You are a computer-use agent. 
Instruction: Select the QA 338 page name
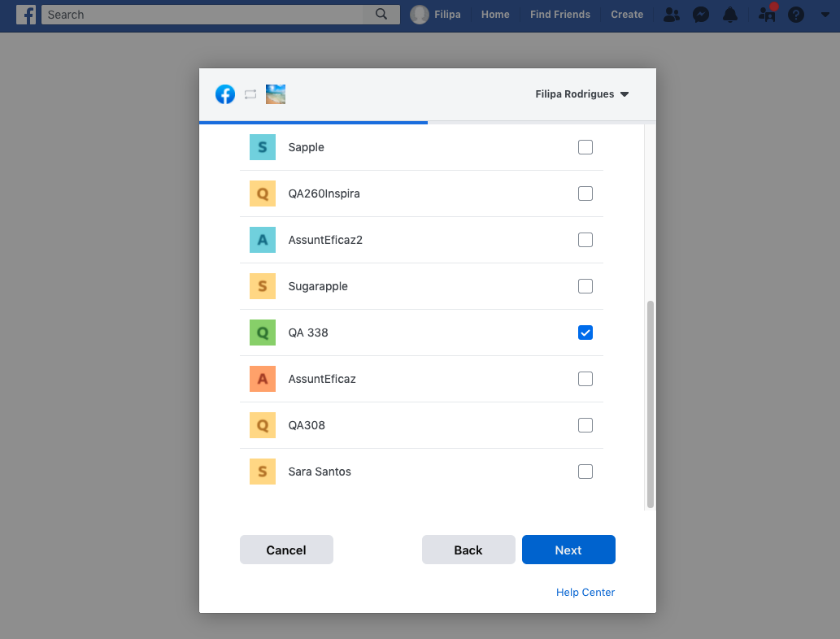308,333
